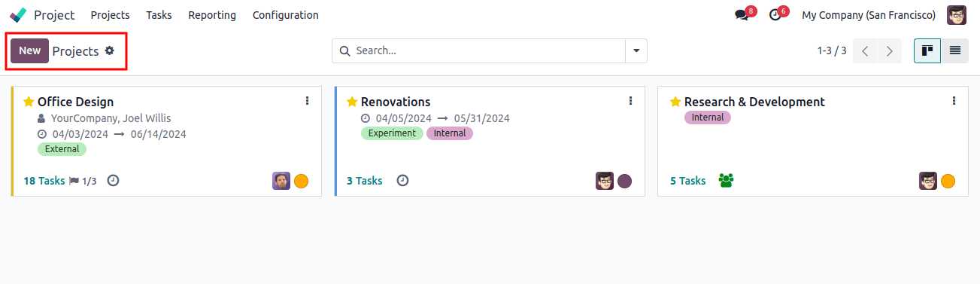
Task: Open the activities clock icon
Action: click(x=775, y=15)
